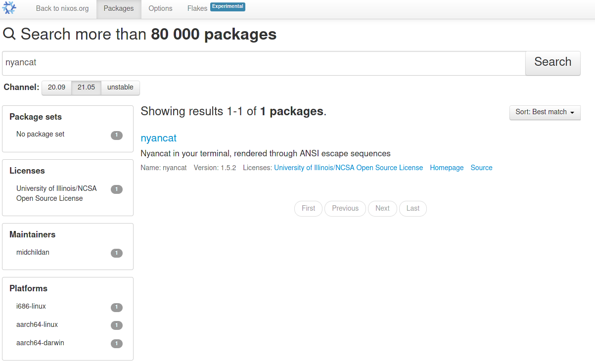
Task: Click the NixOS snowflake logo
Action: [9, 8]
